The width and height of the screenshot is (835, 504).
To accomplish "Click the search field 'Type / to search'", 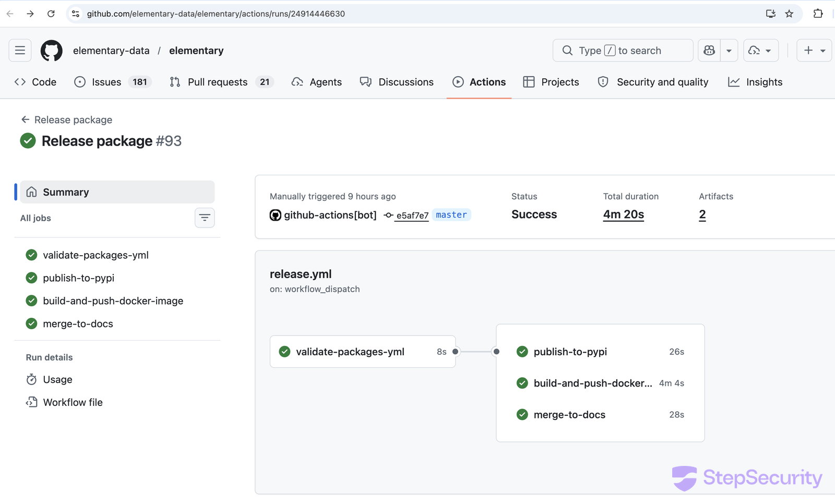I will (623, 51).
